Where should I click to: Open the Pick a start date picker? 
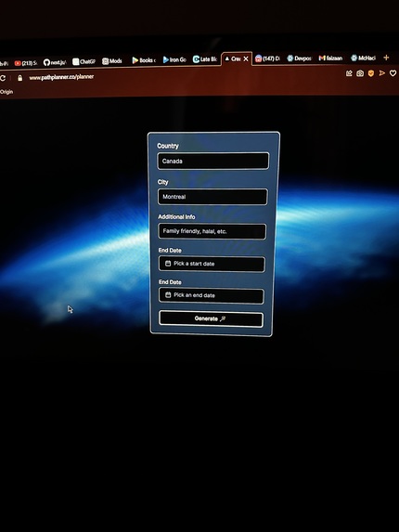click(x=212, y=264)
